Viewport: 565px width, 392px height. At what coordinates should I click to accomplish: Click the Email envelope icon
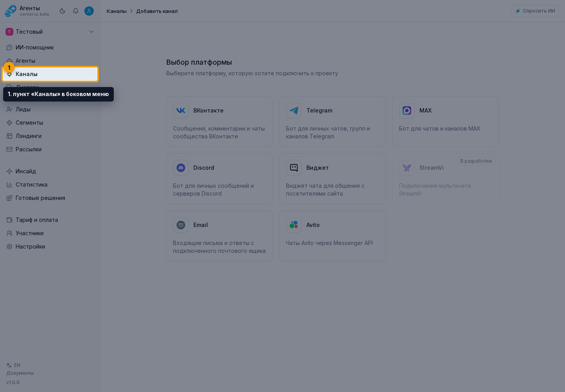pyautogui.click(x=181, y=225)
